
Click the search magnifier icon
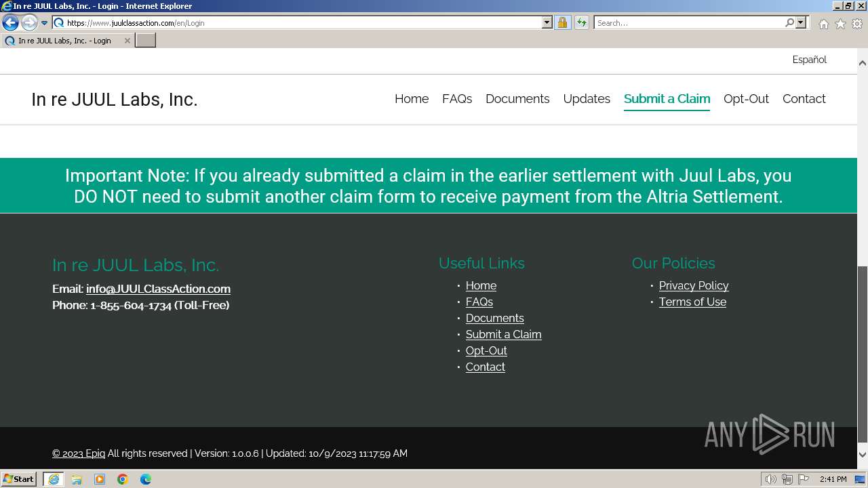point(789,22)
